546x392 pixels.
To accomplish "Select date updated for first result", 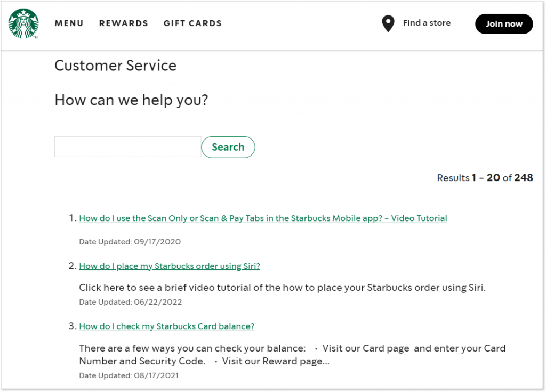I will coord(130,241).
